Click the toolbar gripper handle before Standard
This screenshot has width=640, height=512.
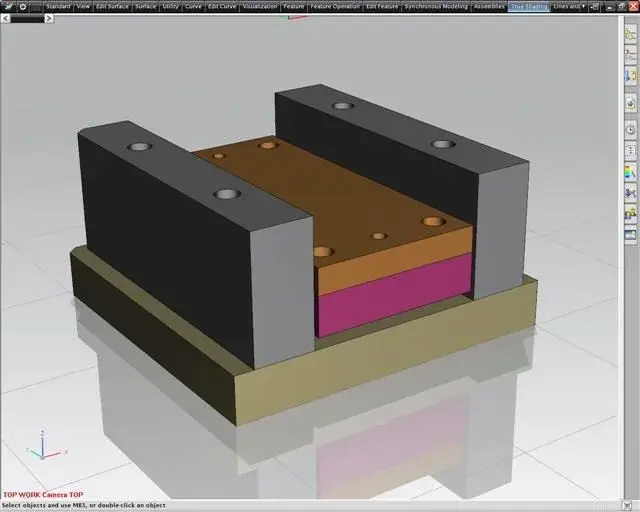point(36,7)
